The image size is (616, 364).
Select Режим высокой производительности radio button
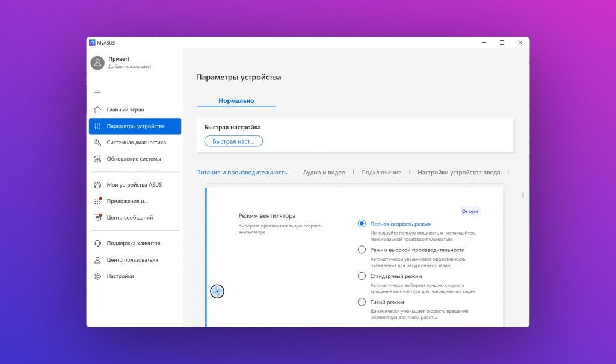coord(362,250)
